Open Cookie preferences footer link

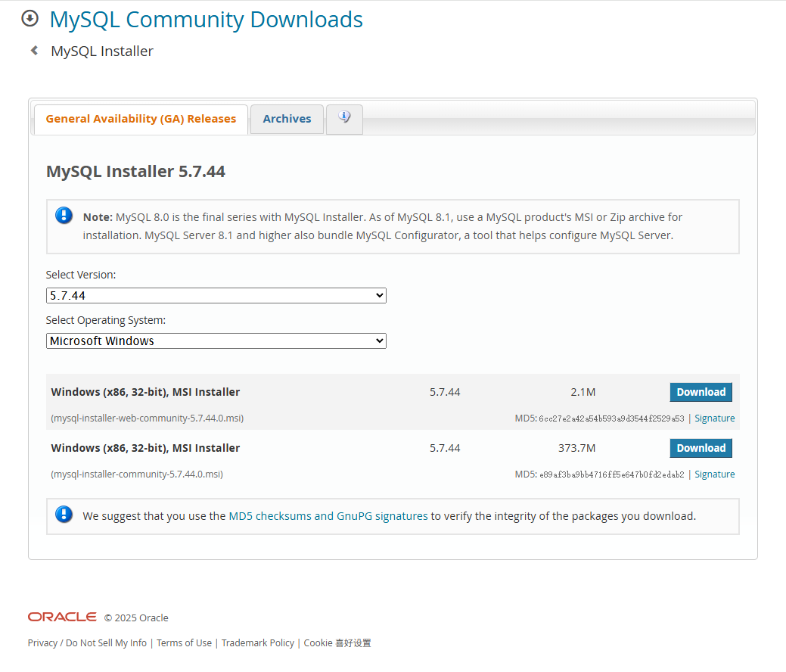click(x=337, y=643)
